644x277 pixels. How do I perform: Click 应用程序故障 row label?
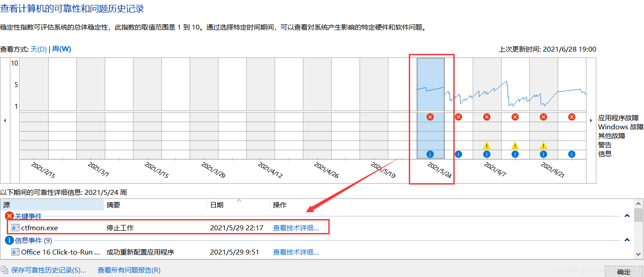coord(618,118)
